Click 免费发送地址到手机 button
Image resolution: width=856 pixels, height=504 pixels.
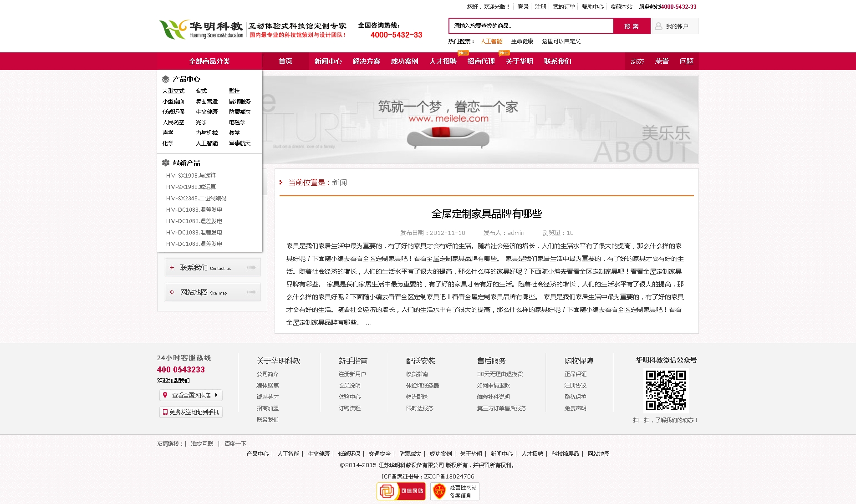(x=191, y=412)
